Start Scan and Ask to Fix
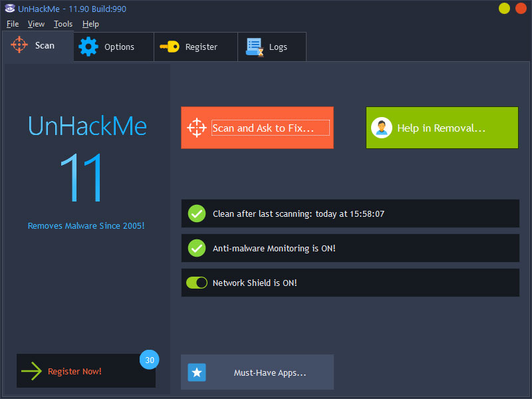The width and height of the screenshot is (532, 399). pos(257,128)
